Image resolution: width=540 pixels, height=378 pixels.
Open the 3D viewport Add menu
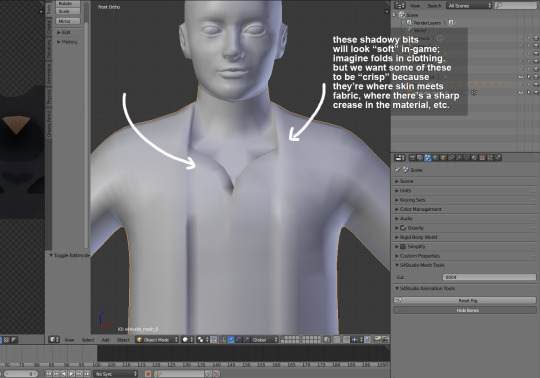click(x=105, y=340)
